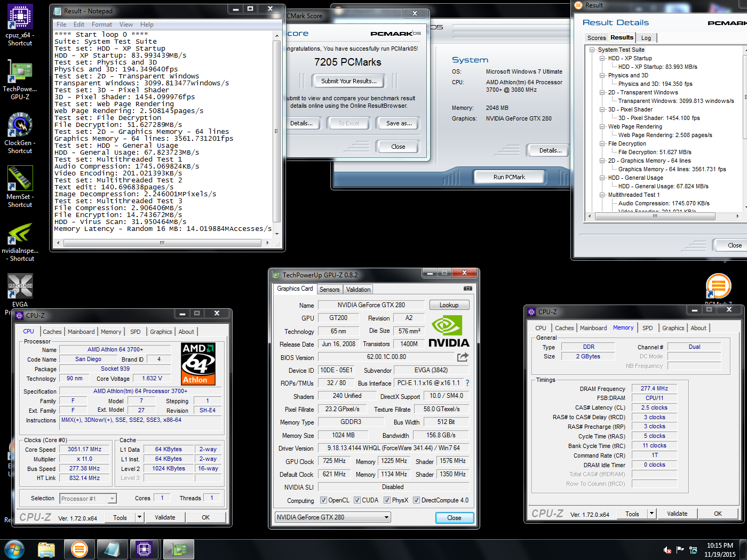This screenshot has height=560, width=747.
Task: Open the Log tab in Result Details
Action: [x=646, y=38]
